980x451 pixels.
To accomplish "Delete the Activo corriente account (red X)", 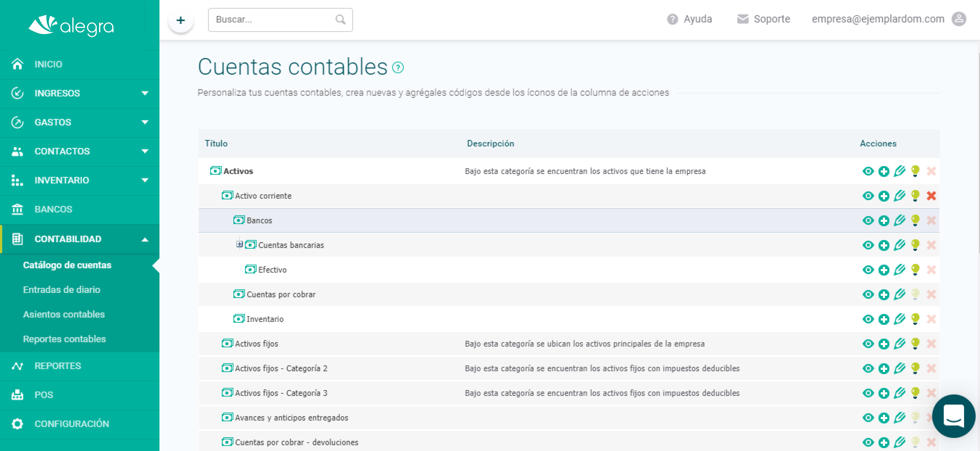I will 931,196.
